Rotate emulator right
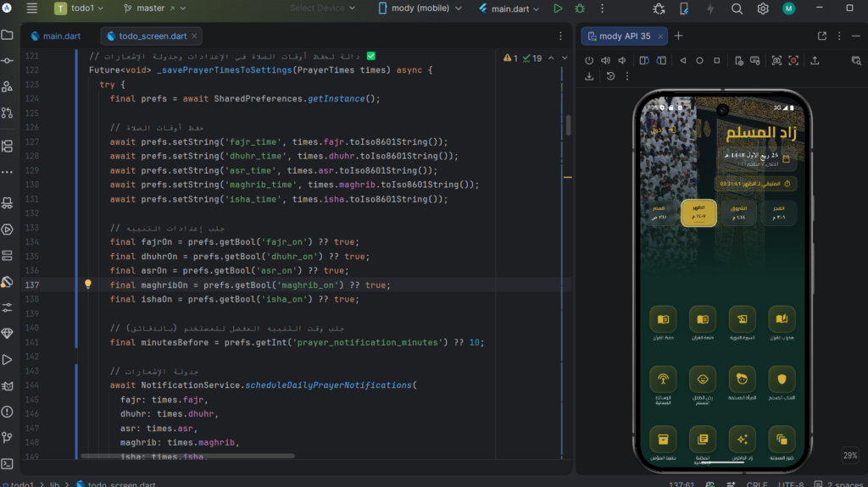868x487 pixels. 661,60
